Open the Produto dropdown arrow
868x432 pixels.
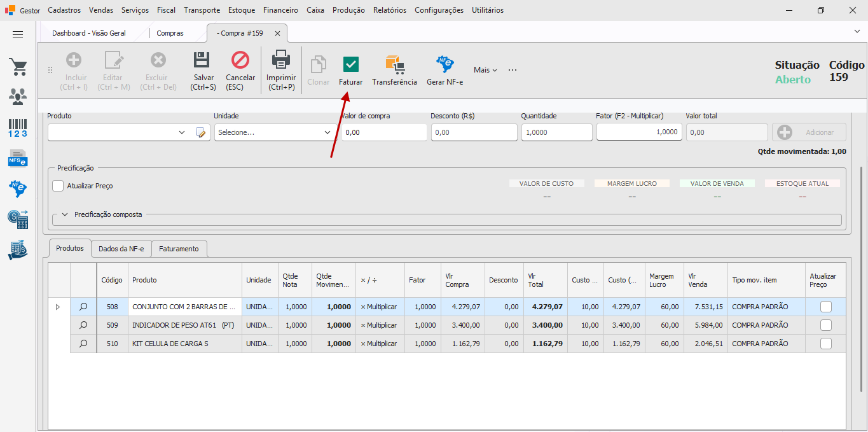(182, 132)
